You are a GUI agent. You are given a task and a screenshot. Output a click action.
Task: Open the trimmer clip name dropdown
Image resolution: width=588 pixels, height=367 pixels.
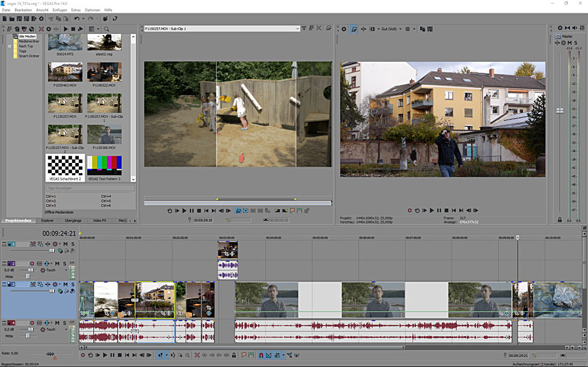click(297, 28)
